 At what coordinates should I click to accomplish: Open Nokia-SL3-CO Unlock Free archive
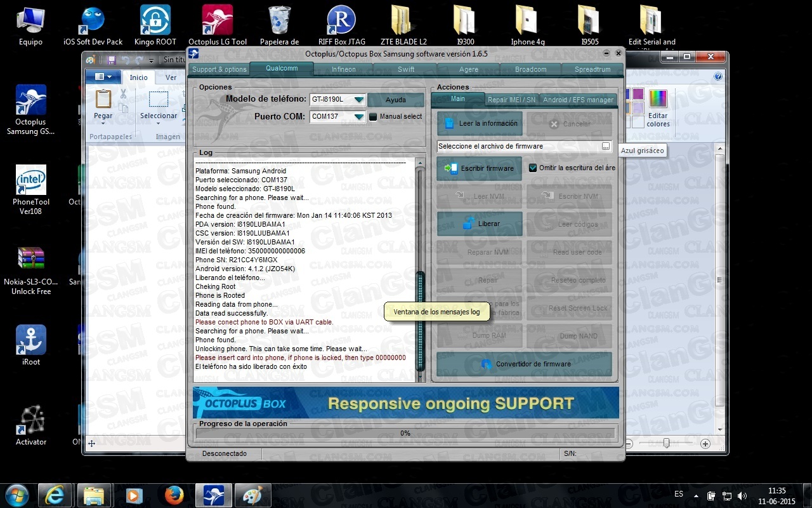(30, 271)
